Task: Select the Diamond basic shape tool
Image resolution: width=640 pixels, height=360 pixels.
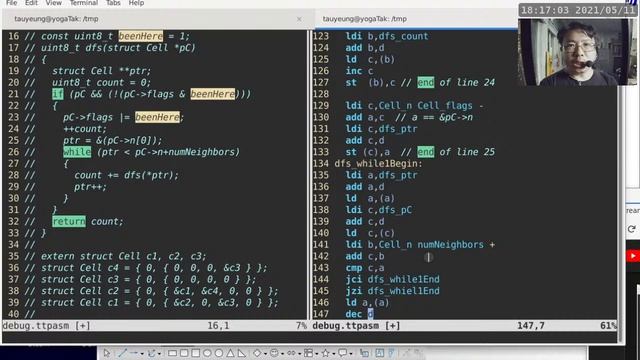Action: pyautogui.click(x=257, y=353)
